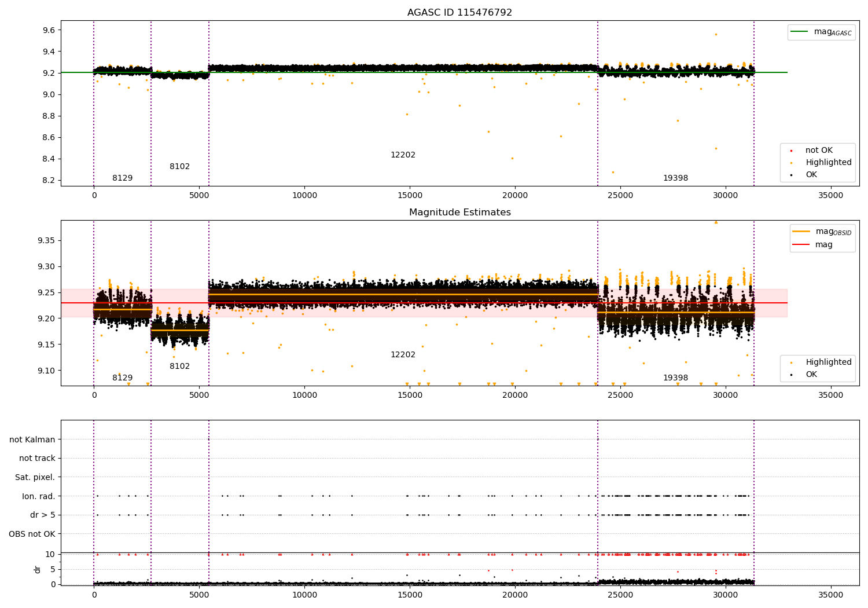Click the 'mag' legend label text in middle plot
Screen dimensions: 868x608
(x=824, y=245)
